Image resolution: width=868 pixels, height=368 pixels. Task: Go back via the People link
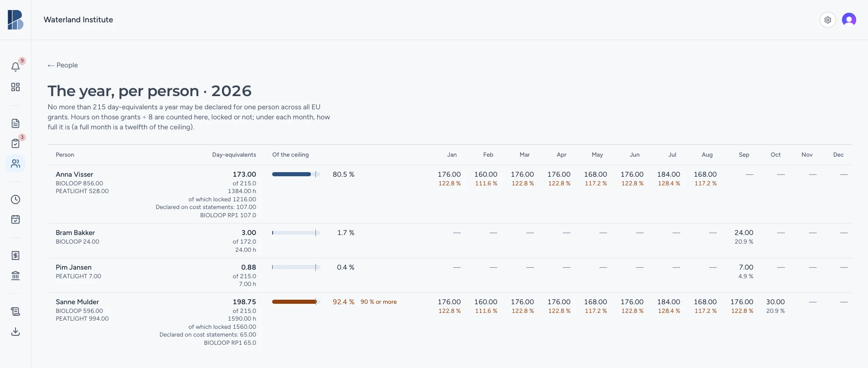[63, 65]
